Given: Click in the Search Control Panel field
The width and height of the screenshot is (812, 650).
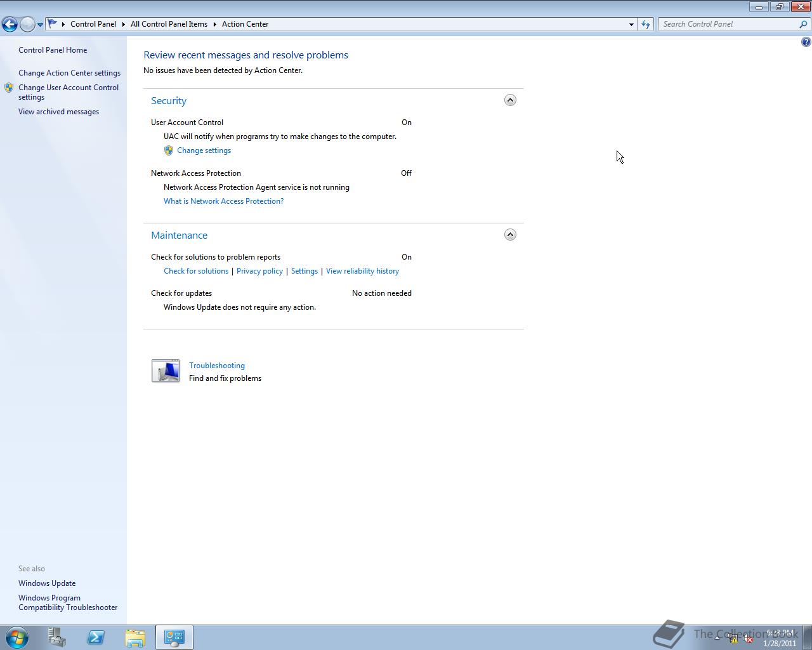Looking at the screenshot, I should (x=728, y=24).
